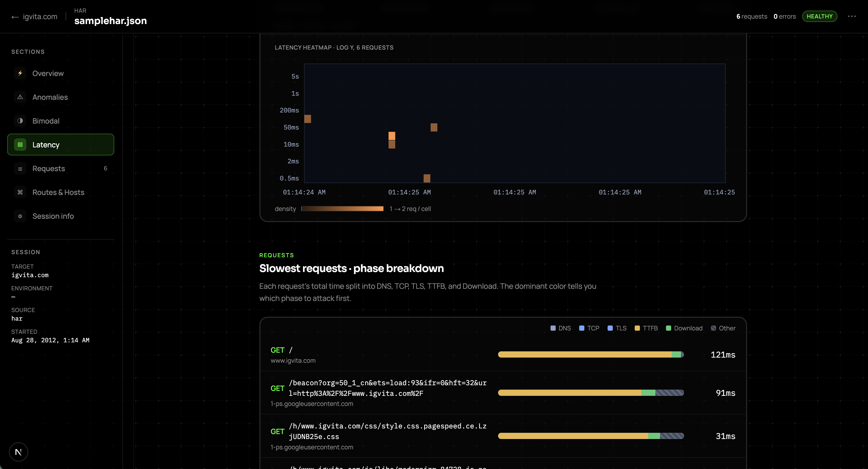Select the Bimodal section
The width and height of the screenshot is (868, 469).
[x=61, y=121]
